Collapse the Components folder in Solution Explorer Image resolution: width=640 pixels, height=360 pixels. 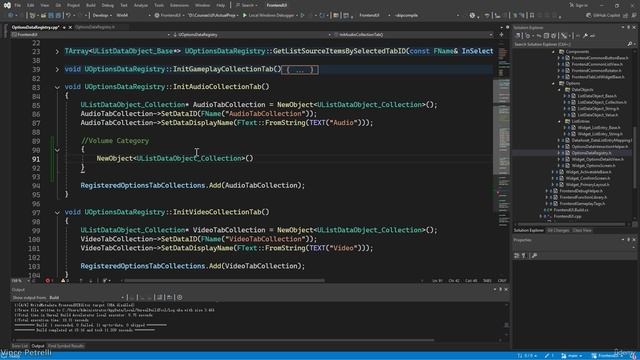554,52
